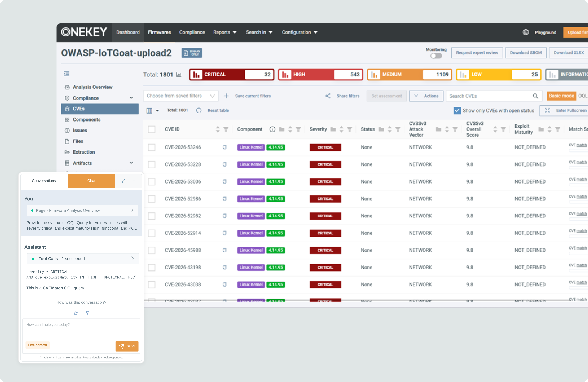Give thumbs up to conversation
Screen dimensions: 588x382
(x=76, y=313)
